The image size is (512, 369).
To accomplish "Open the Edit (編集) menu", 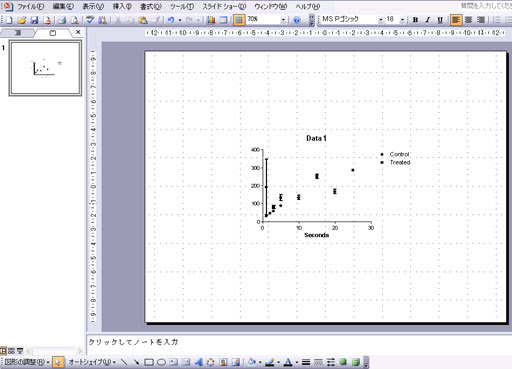I will click(63, 6).
